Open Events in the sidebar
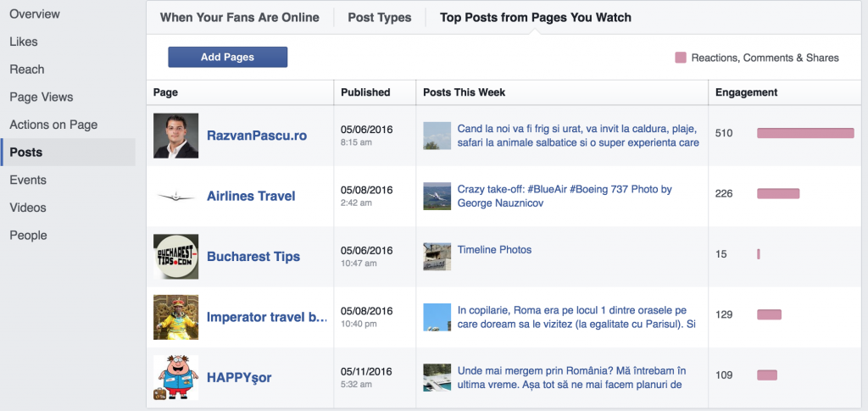 coord(28,180)
